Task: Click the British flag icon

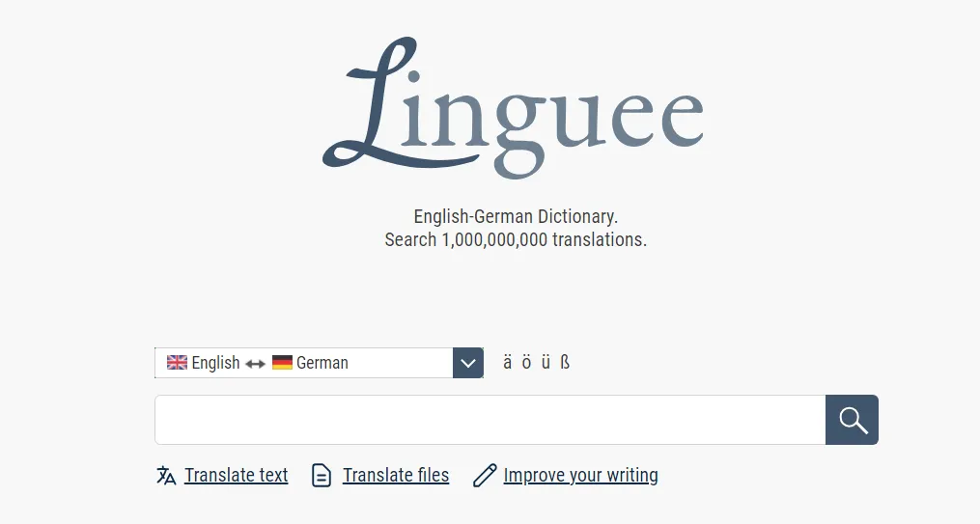Action: click(x=177, y=363)
